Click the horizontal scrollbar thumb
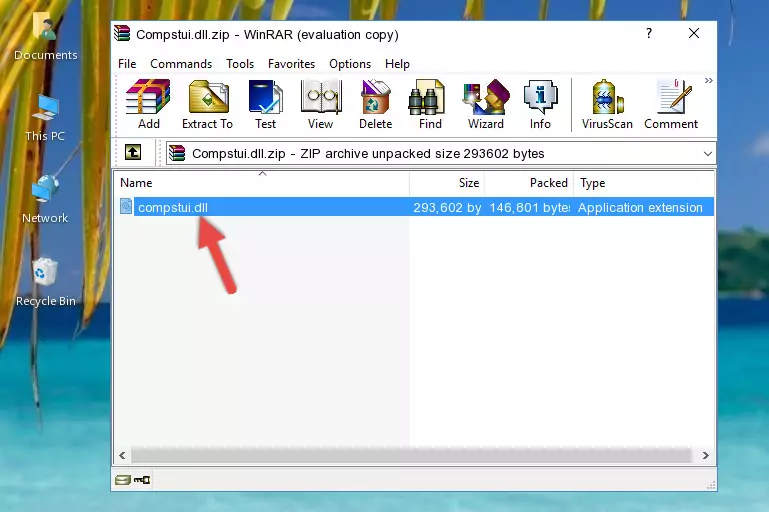769x512 pixels. click(x=411, y=456)
